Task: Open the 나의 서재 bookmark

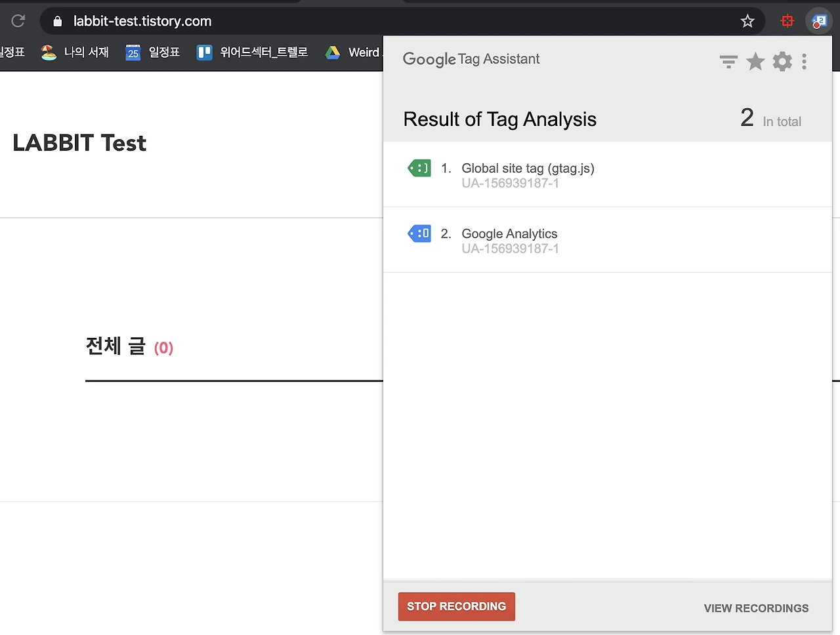Action: pyautogui.click(x=75, y=52)
